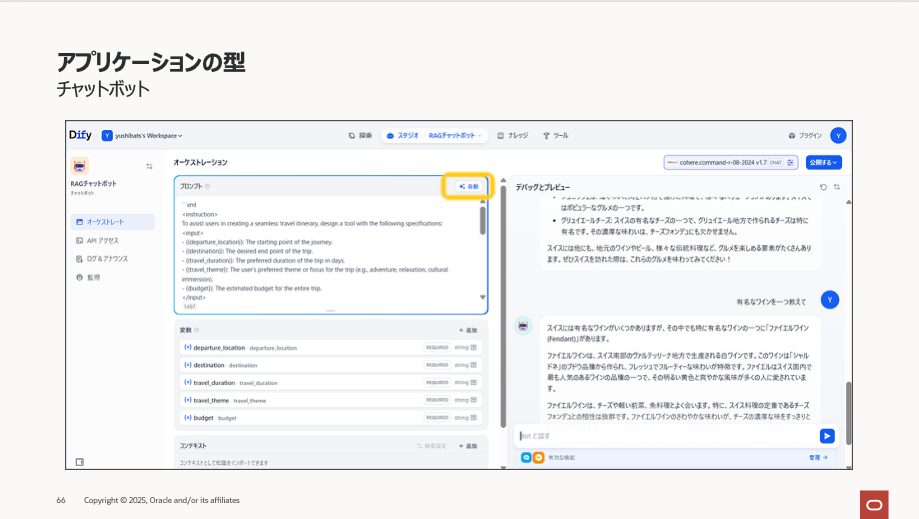Screen dimensions: 919x519
Task: Click the 管理 manage features link
Action: [x=818, y=457]
